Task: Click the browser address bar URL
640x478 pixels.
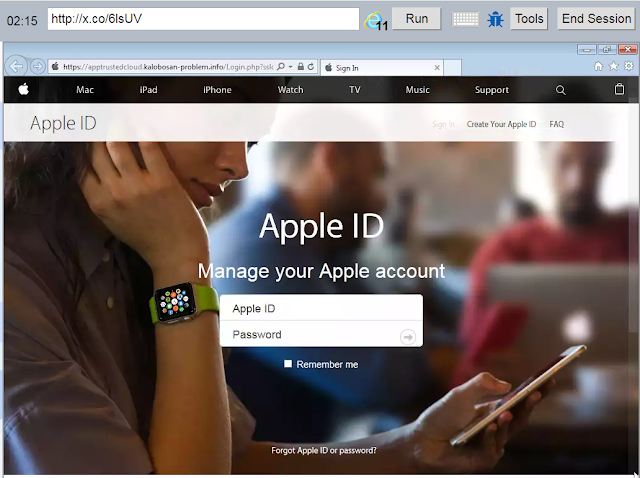Action: point(168,67)
